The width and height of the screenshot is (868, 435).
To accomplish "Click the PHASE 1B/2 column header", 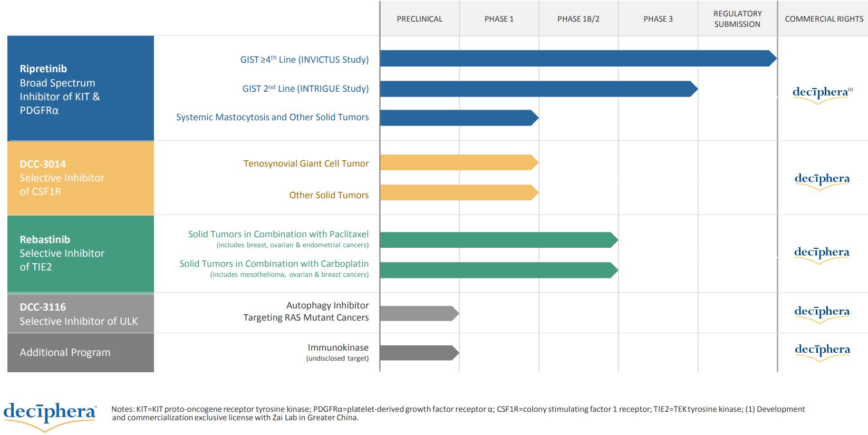I will click(x=578, y=19).
